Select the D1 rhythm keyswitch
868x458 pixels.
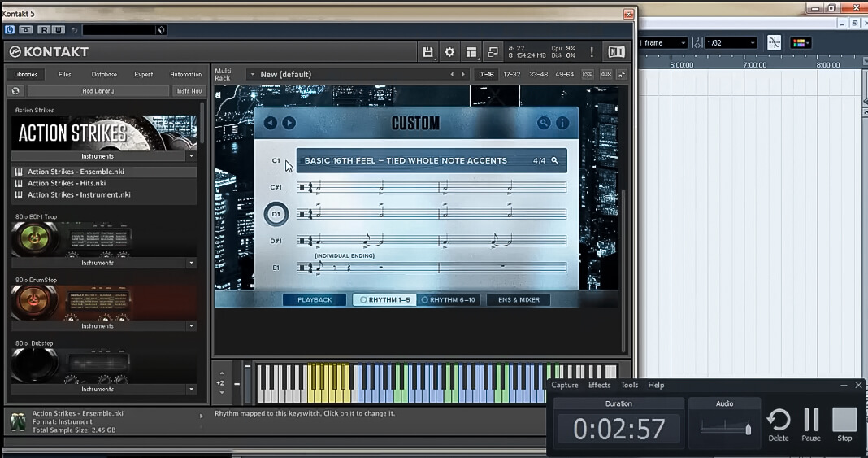click(276, 214)
